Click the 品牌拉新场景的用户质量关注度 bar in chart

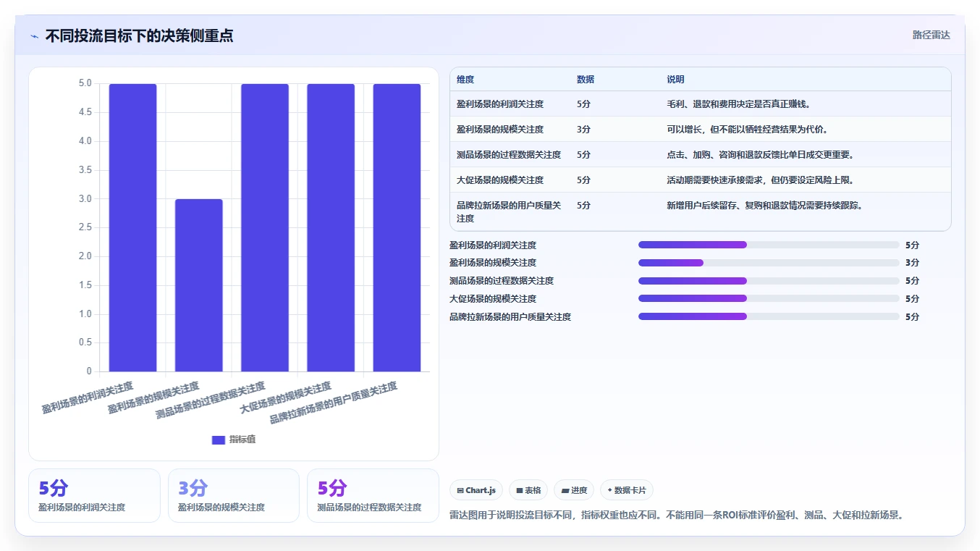[397, 227]
